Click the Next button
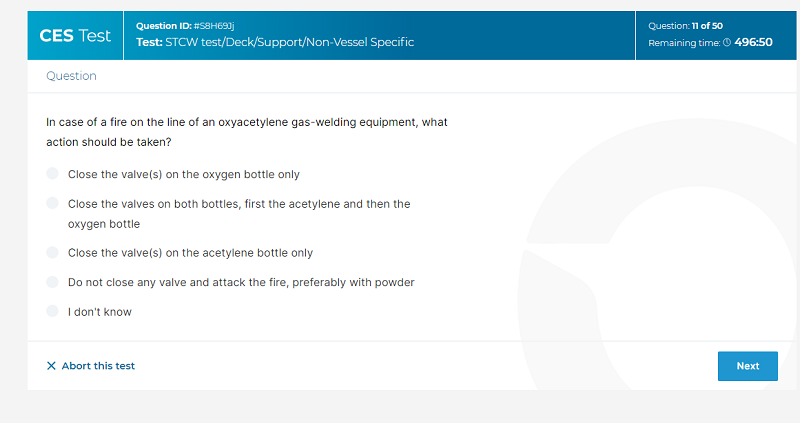 [747, 366]
